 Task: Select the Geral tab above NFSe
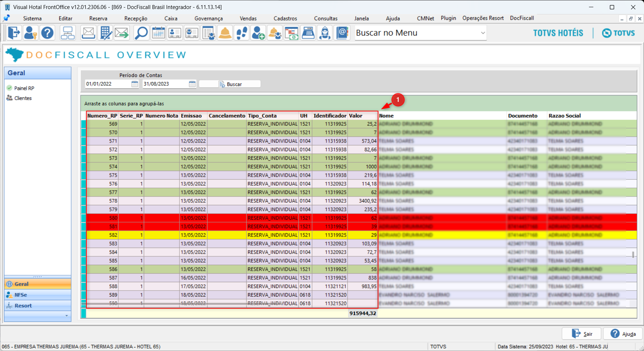(38, 284)
